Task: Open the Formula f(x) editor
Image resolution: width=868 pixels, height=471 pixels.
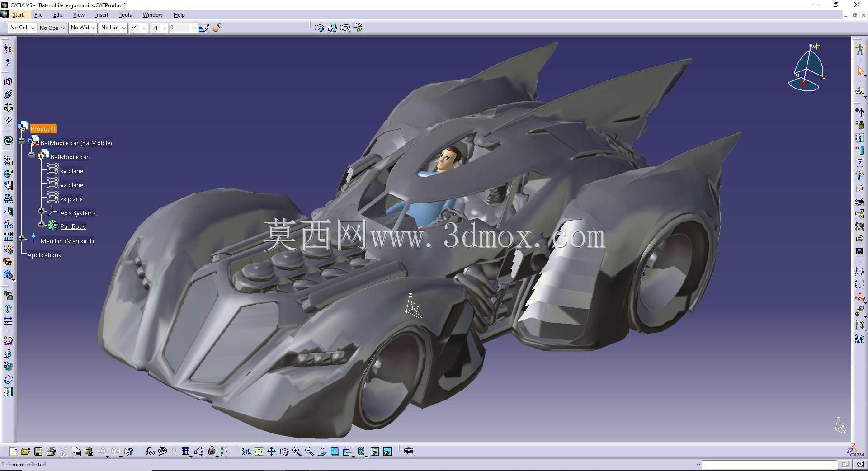Action: point(150,452)
